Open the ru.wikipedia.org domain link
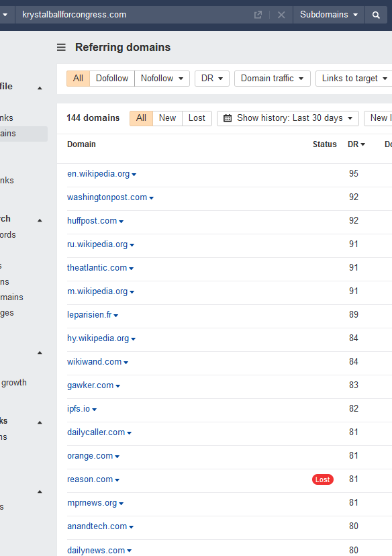The width and height of the screenshot is (392, 556). pyautogui.click(x=97, y=244)
